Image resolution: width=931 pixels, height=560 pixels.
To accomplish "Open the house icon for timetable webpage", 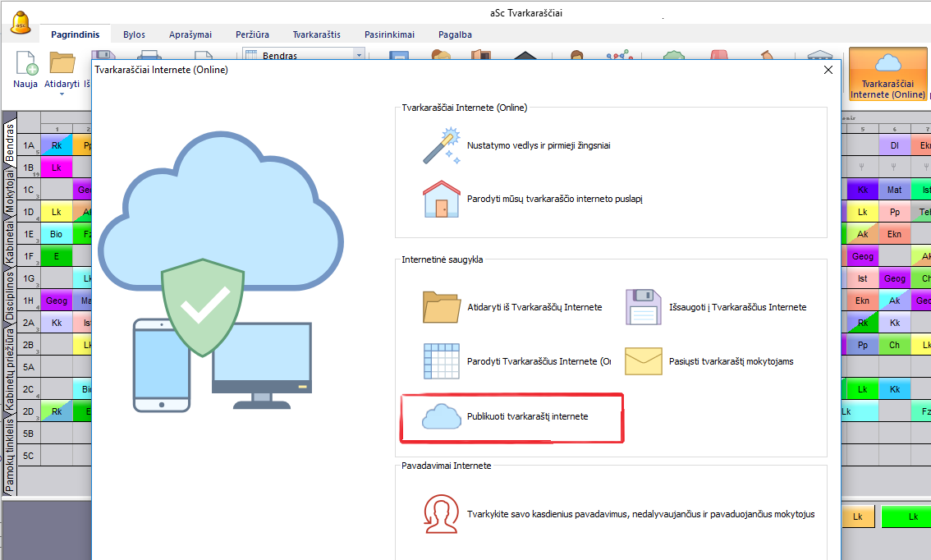I will pyautogui.click(x=441, y=199).
